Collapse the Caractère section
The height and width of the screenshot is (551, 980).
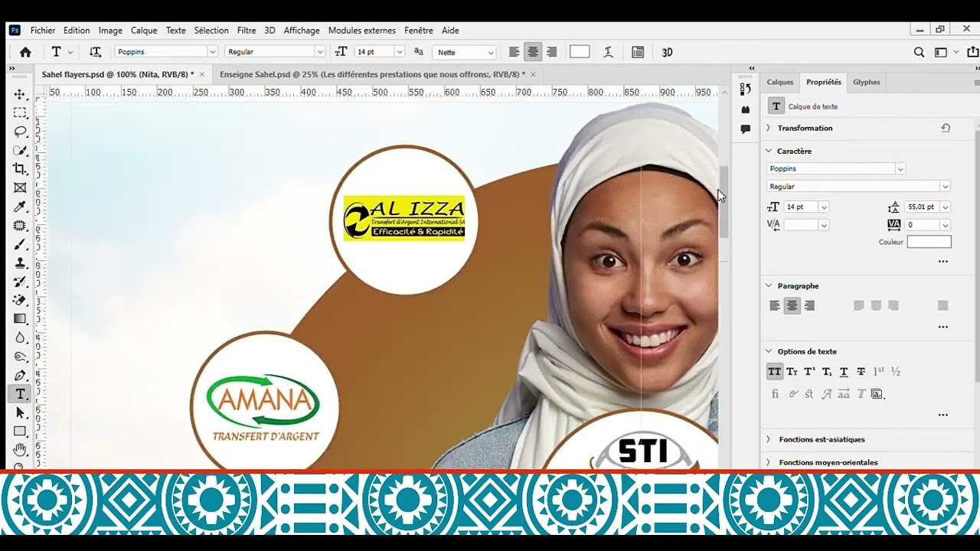tap(769, 151)
